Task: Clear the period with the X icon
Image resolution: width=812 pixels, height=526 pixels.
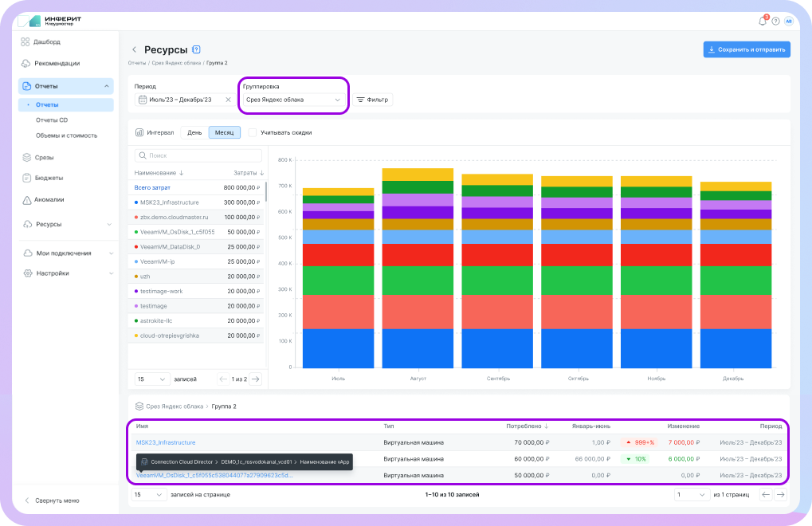Action: (x=228, y=100)
